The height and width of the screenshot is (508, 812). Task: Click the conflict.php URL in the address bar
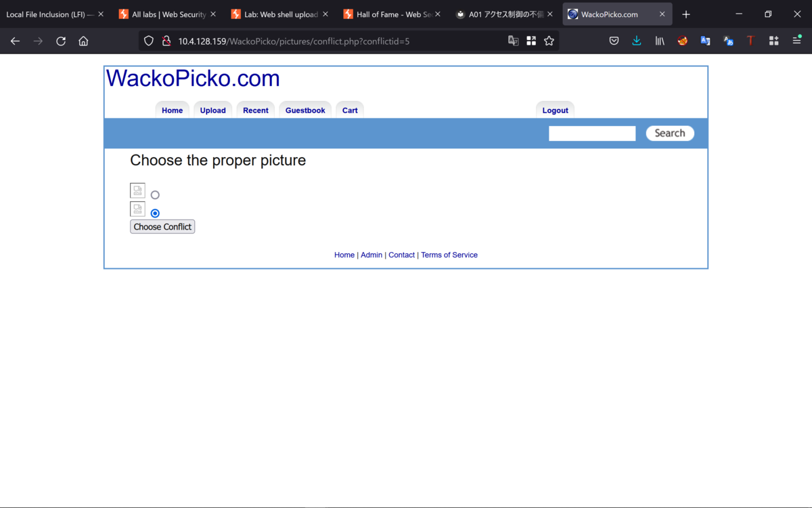(294, 41)
